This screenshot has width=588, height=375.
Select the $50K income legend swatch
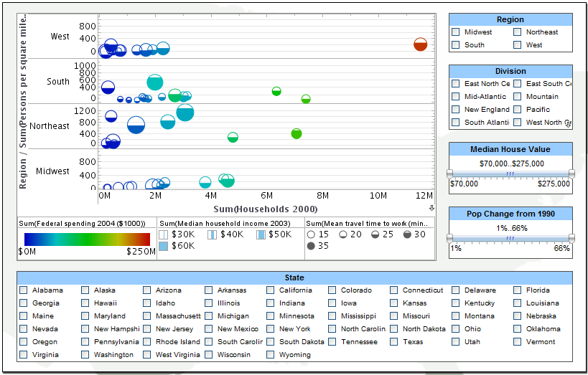point(260,234)
